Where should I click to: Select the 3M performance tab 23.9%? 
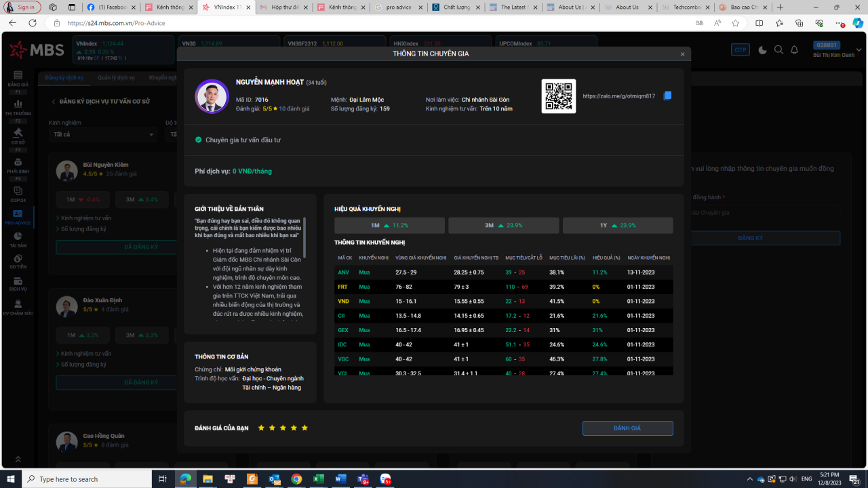coord(504,225)
